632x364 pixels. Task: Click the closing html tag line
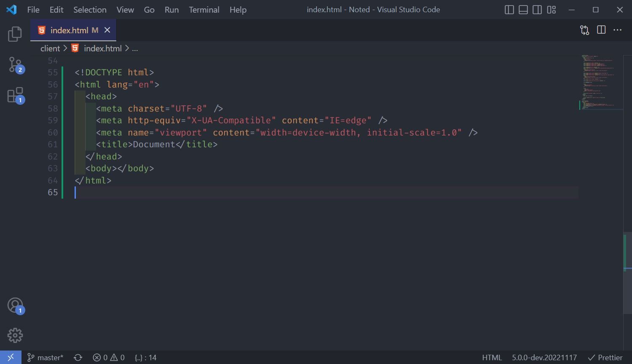tap(93, 181)
